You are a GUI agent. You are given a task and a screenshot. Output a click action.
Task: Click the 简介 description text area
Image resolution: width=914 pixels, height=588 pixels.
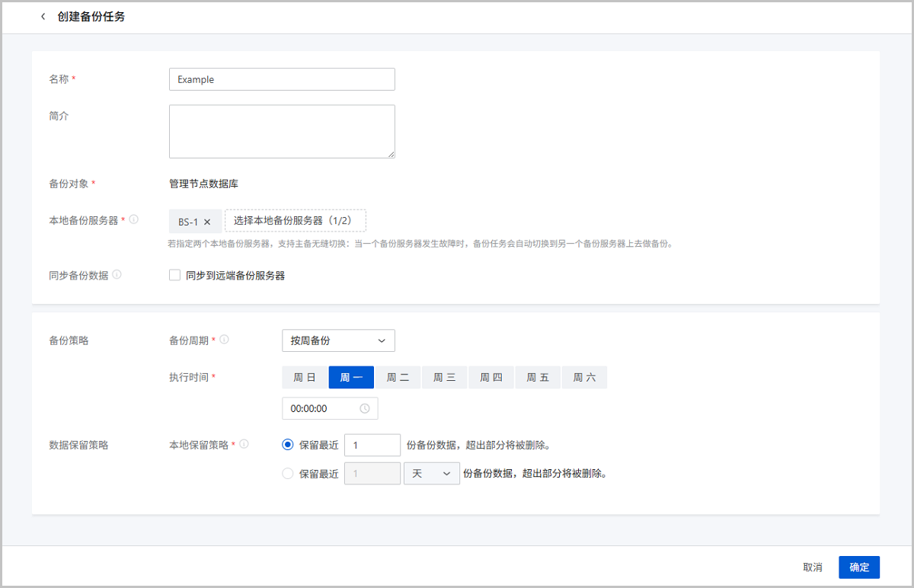pyautogui.click(x=282, y=131)
